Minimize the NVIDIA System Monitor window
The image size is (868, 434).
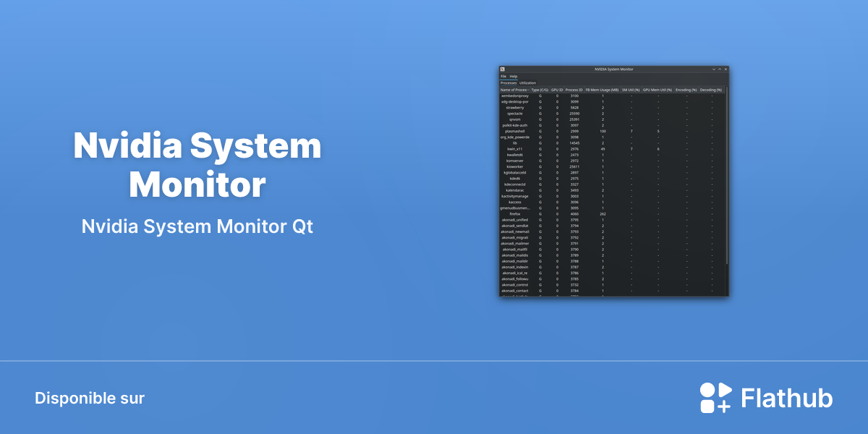714,69
